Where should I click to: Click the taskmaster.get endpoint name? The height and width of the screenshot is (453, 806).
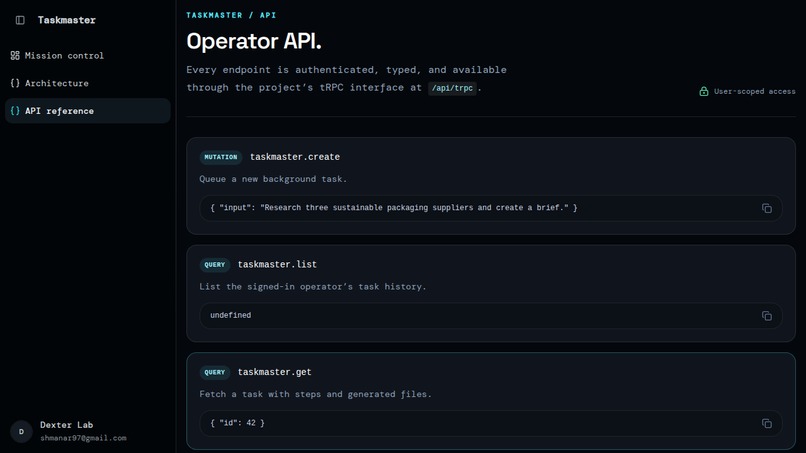point(274,372)
